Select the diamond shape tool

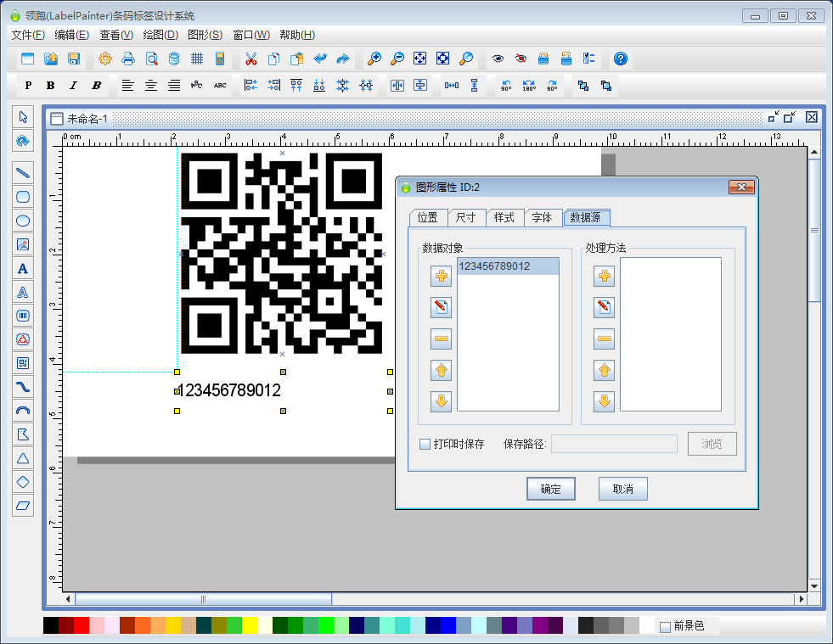coord(23,482)
